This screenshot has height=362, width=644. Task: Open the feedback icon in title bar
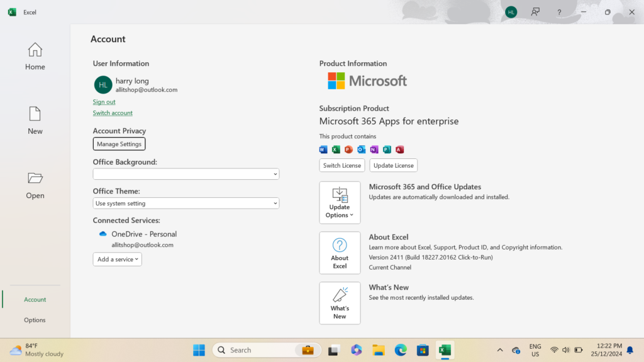(535, 12)
